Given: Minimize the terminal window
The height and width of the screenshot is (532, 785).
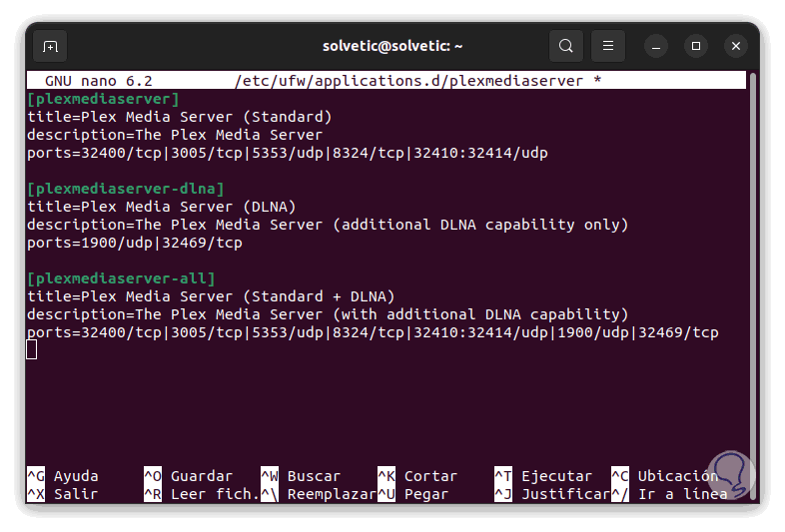Looking at the screenshot, I should (656, 46).
